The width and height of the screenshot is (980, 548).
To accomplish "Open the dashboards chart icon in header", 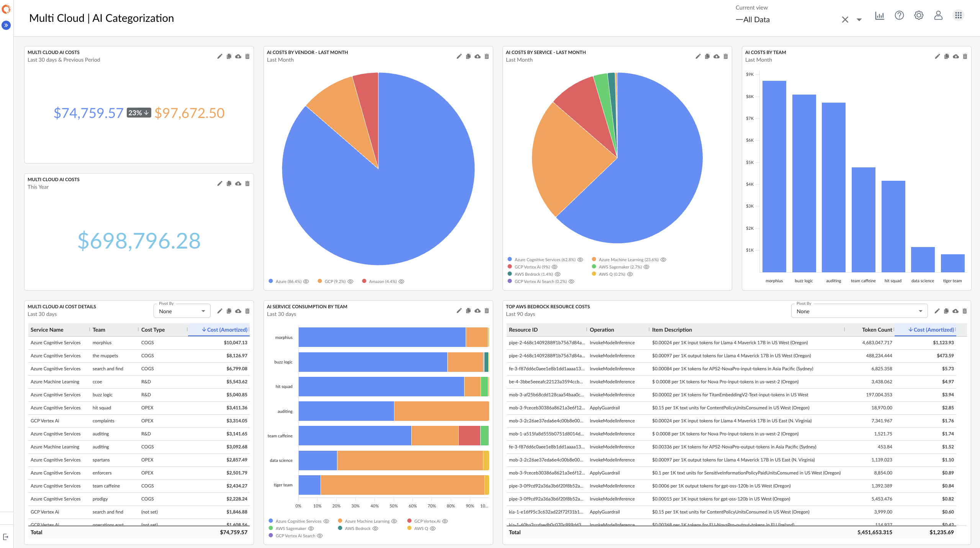I will coord(880,16).
